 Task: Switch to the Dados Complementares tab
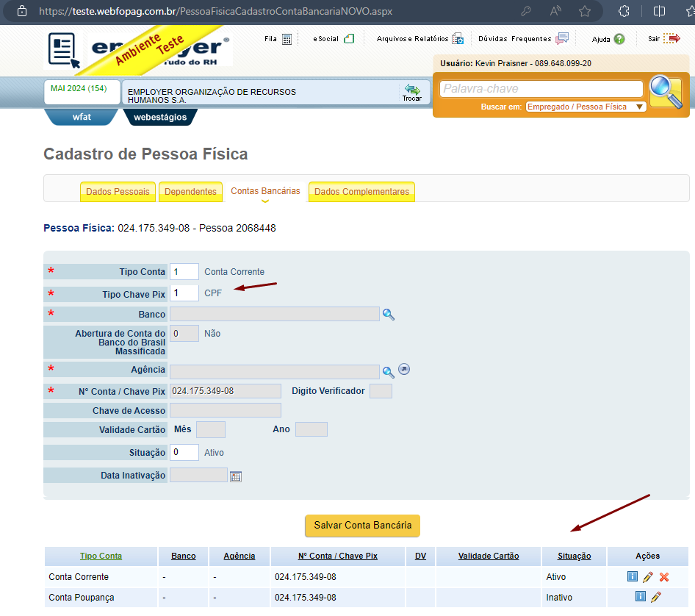pyautogui.click(x=361, y=192)
